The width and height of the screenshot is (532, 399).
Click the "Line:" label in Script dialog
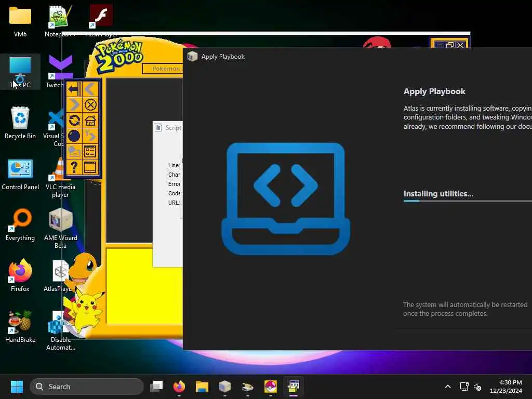tap(174, 165)
